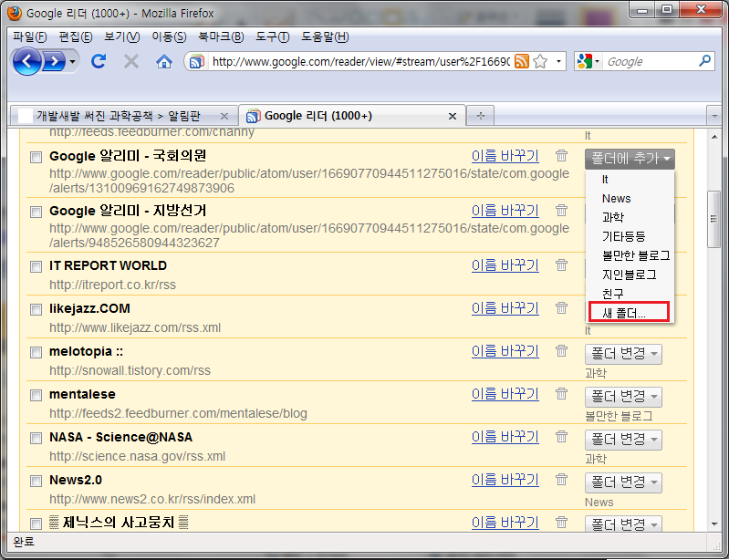
Task: Open folder change dropdown for melotopia
Action: (x=623, y=354)
